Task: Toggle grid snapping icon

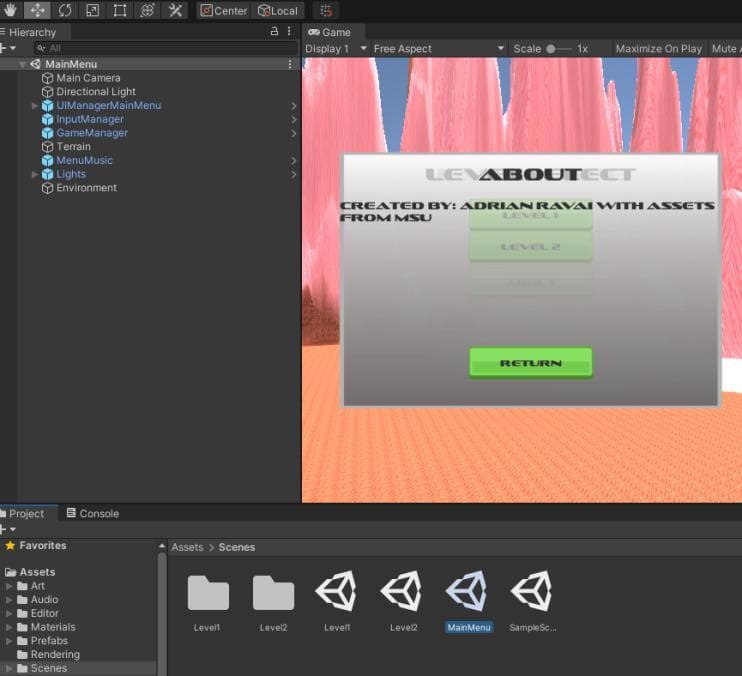Action: (326, 10)
